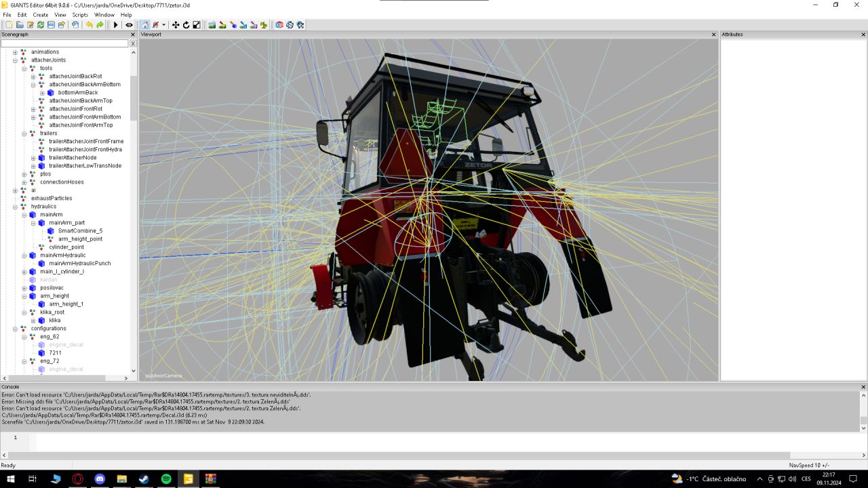Close the Scenegraph panel
868x488 pixels.
[133, 35]
